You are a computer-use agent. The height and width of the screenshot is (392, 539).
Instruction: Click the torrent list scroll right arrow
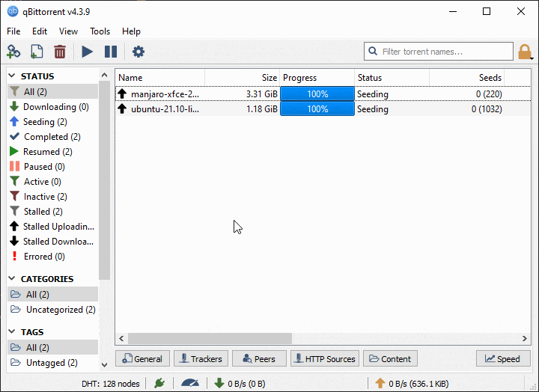[525, 338]
